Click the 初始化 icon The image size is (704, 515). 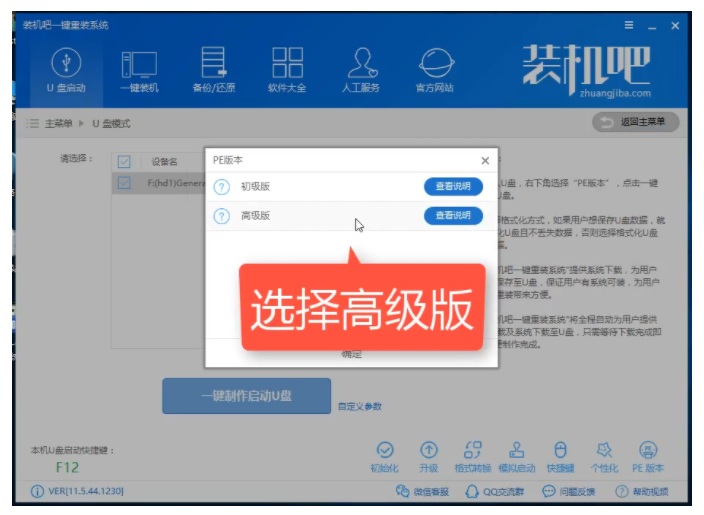click(x=384, y=455)
